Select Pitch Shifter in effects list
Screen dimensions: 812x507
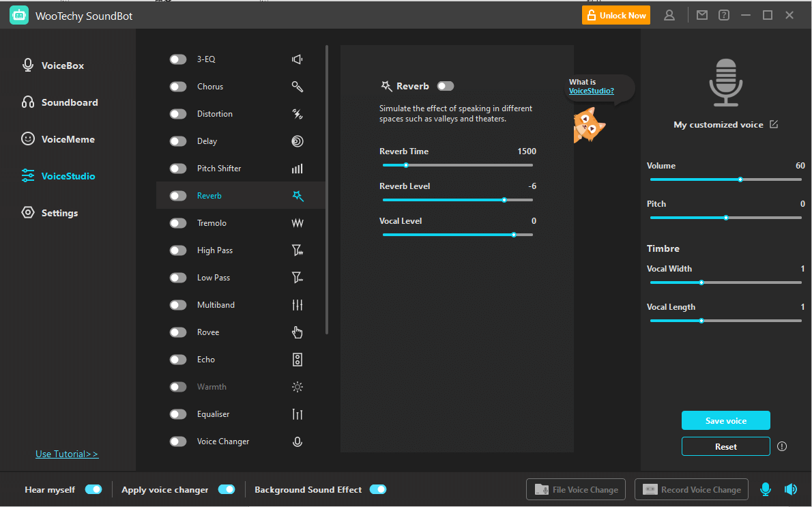pyautogui.click(x=219, y=169)
